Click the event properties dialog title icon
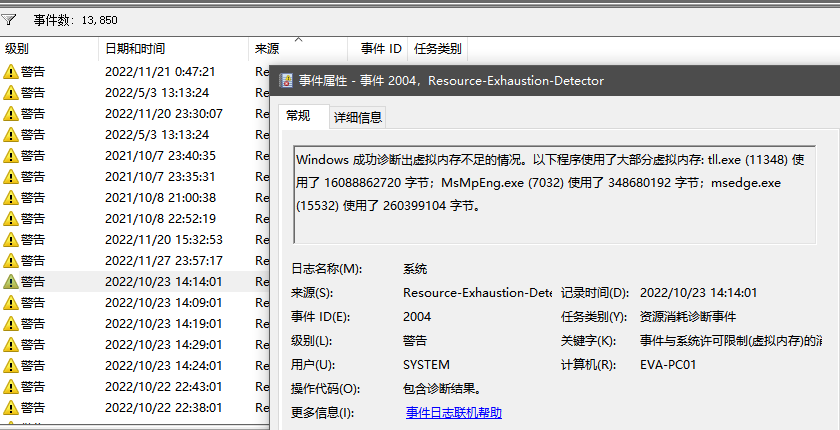Image resolution: width=840 pixels, height=430 pixels. click(287, 81)
